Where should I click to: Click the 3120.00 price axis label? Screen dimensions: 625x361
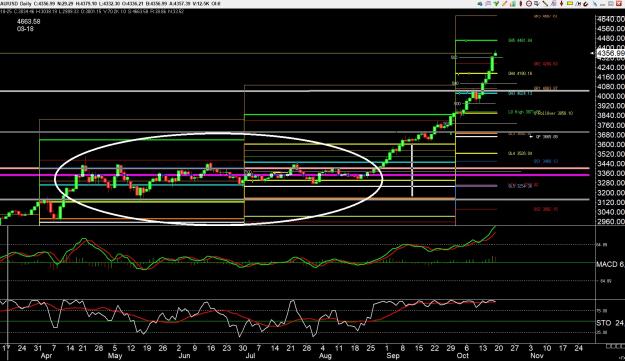pyautogui.click(x=611, y=202)
